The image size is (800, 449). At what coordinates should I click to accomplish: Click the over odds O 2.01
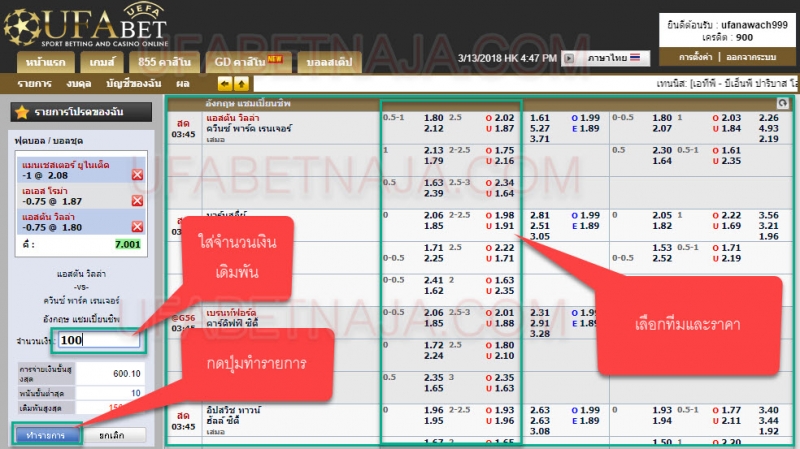point(500,313)
